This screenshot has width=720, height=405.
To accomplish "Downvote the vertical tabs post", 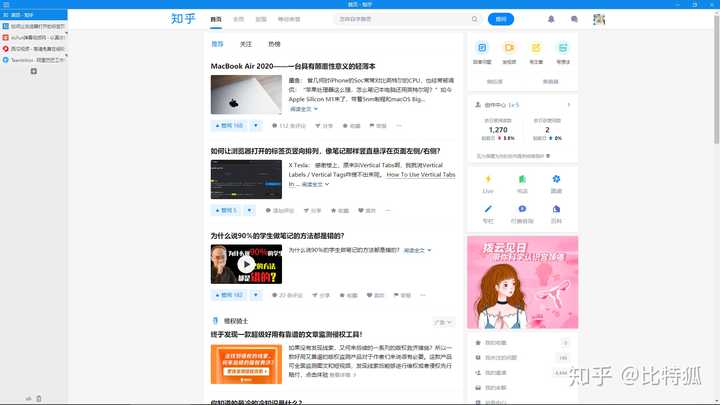I will (249, 210).
